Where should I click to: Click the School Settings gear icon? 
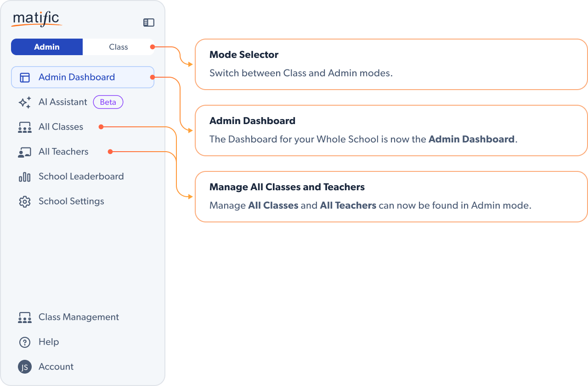tap(25, 202)
